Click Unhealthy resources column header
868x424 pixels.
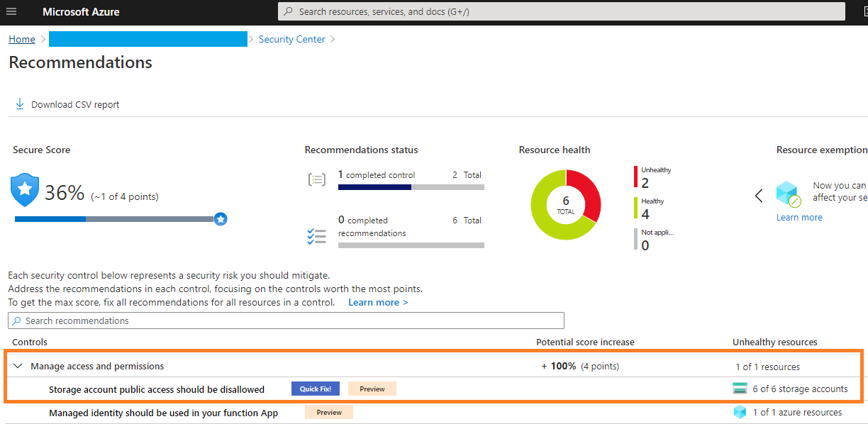coord(775,342)
